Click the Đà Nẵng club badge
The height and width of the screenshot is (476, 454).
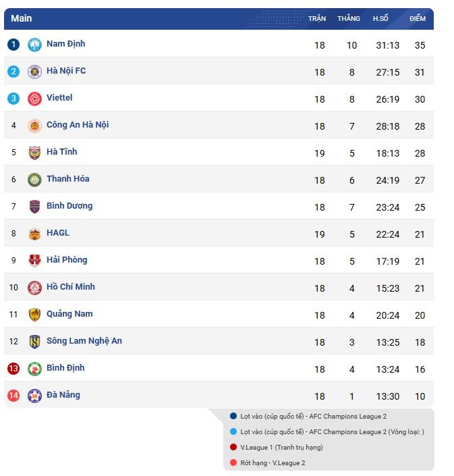(34, 396)
